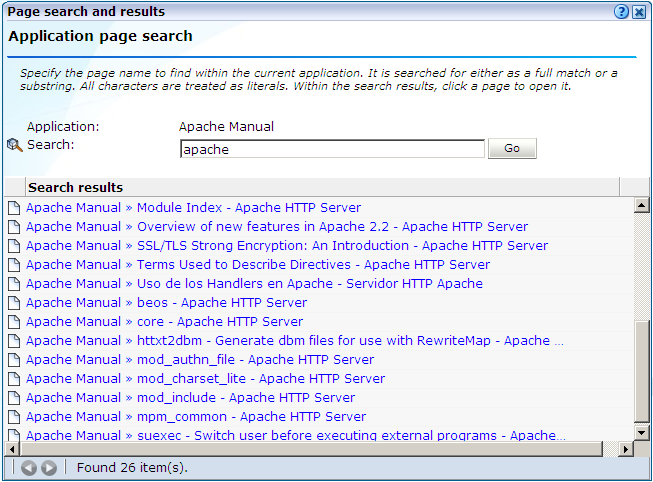The image size is (653, 482).
Task: Click the vertical scrollbar down arrow
Action: [x=641, y=433]
